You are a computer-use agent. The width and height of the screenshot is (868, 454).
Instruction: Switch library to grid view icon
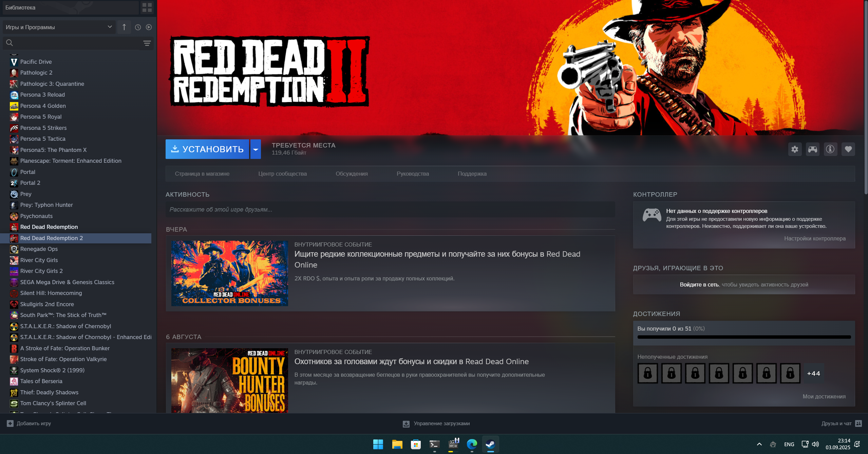pyautogui.click(x=147, y=7)
